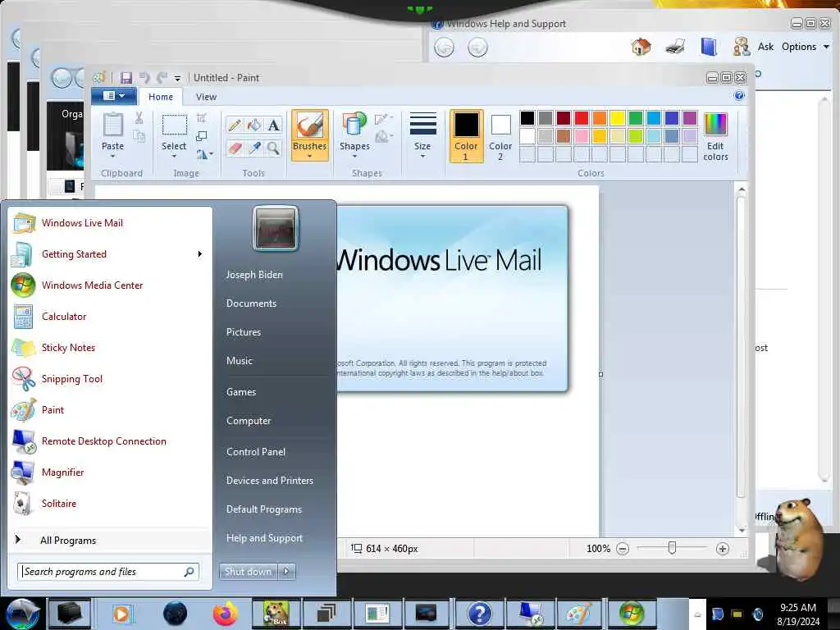The width and height of the screenshot is (840, 630).
Task: Select Color 1 foreground box
Action: pos(466,137)
